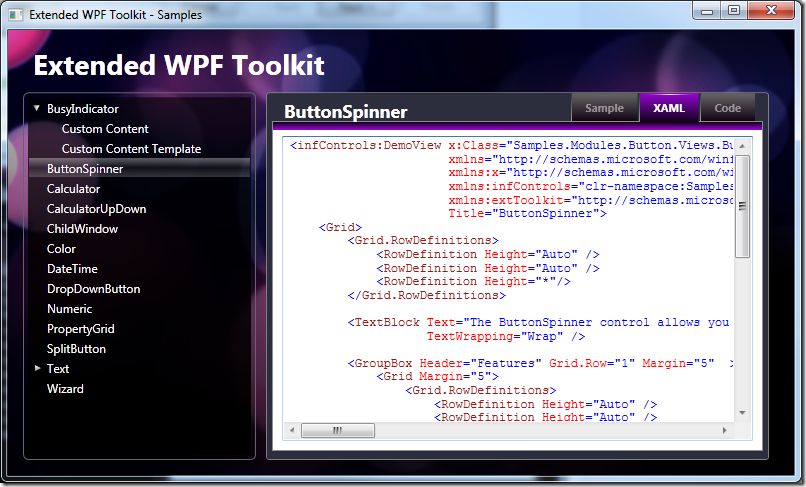Open the ChildWindow sample
Screen dimensions: 806x487
click(82, 229)
